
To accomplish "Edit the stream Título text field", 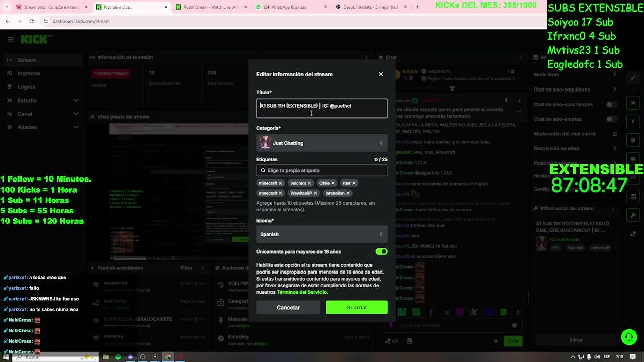I will coord(321,108).
